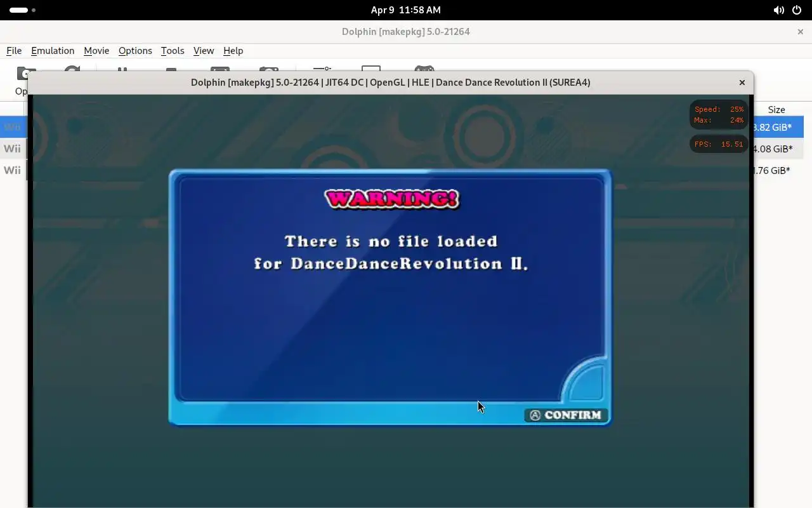Image resolution: width=812 pixels, height=508 pixels.
Task: Click the CONFIRM button in the warning dialog
Action: tap(566, 415)
